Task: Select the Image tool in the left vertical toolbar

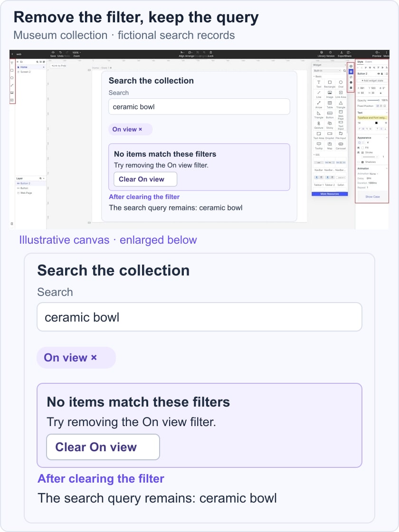Action: tap(12, 93)
